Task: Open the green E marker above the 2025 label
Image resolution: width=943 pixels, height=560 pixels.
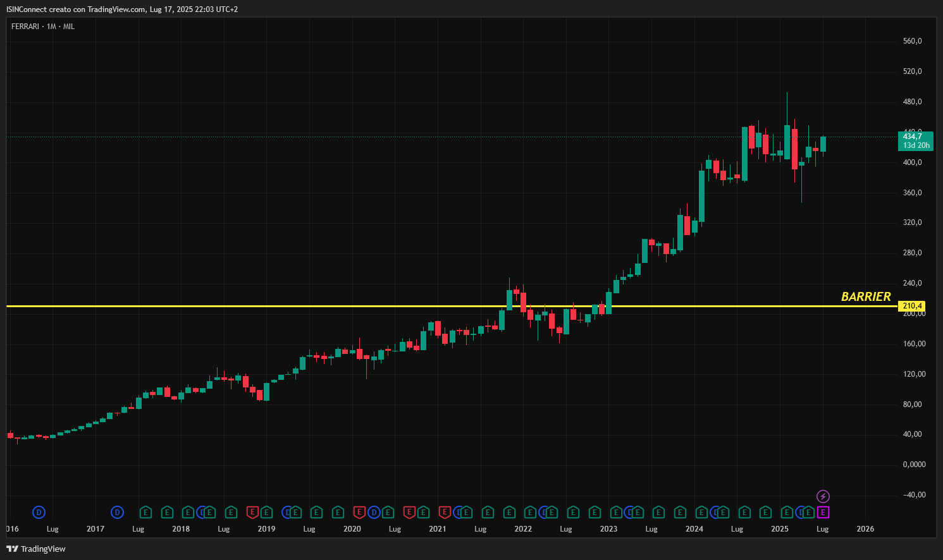Action: click(787, 512)
